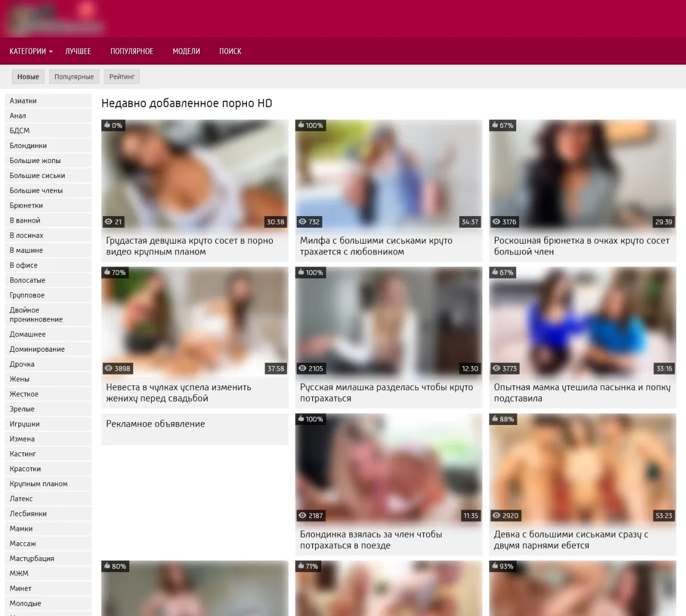
Task: Go to the ПОПУЛЯРНОЕ section
Action: (x=131, y=51)
